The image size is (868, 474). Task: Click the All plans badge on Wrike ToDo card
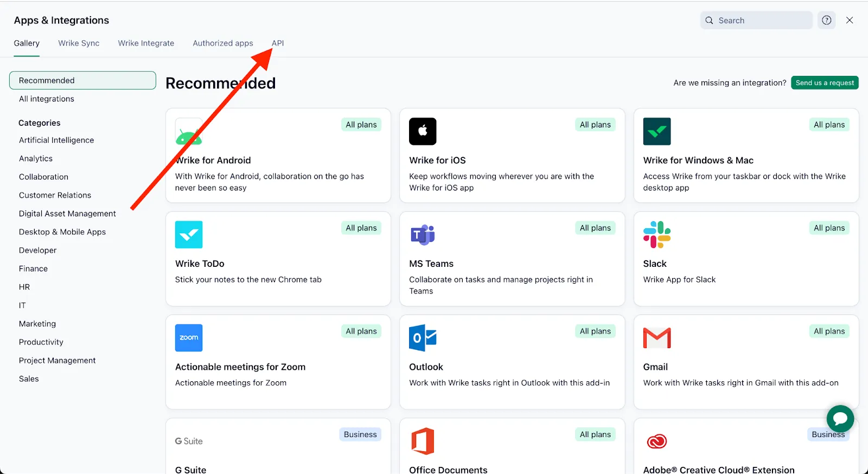361,228
